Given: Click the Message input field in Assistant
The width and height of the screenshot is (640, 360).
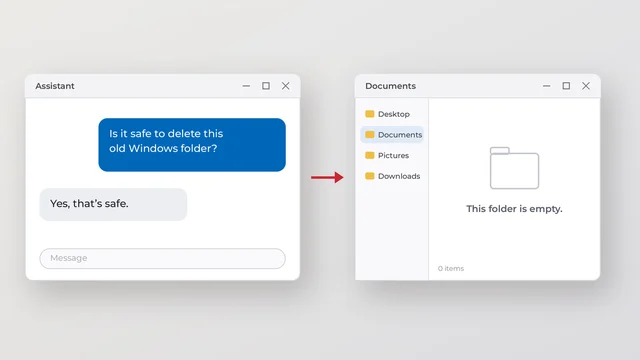Looking at the screenshot, I should [x=162, y=258].
